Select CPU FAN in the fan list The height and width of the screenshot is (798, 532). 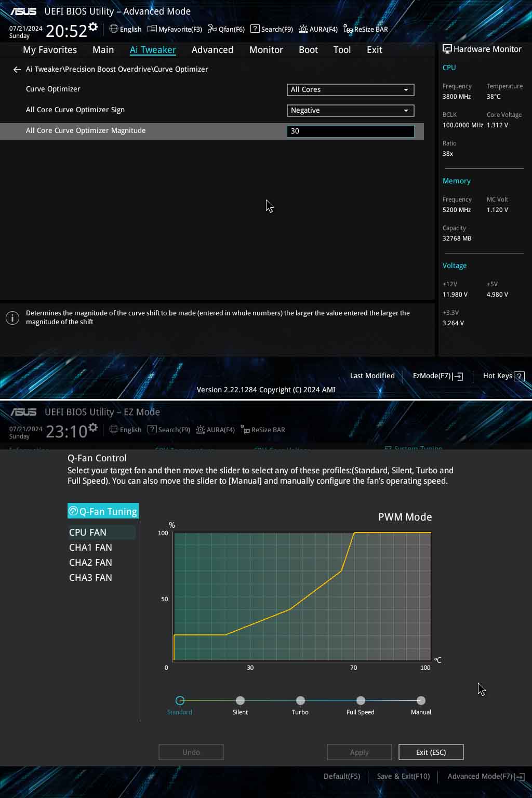click(x=102, y=532)
